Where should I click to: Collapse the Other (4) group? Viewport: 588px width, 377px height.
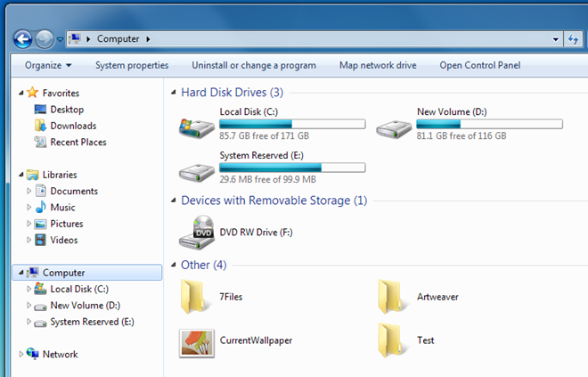pyautogui.click(x=173, y=265)
